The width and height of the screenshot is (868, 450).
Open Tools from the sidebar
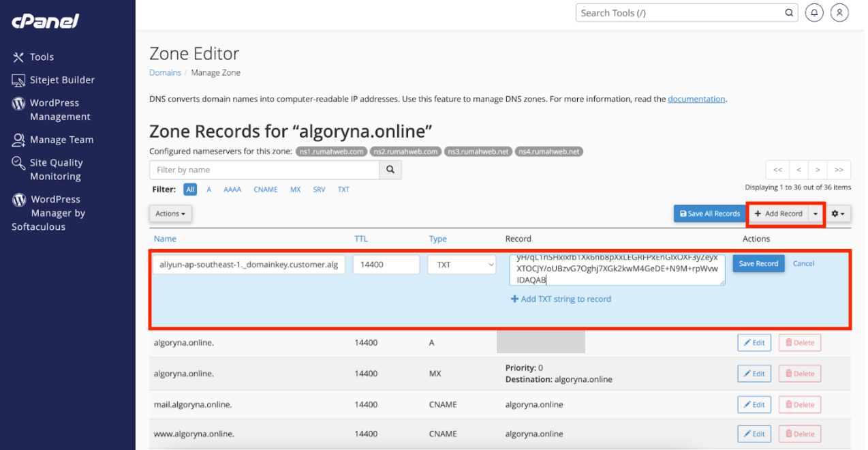click(42, 57)
